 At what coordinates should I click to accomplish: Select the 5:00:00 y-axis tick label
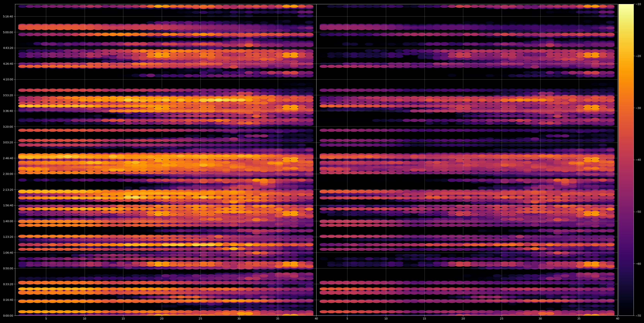coord(8,32)
